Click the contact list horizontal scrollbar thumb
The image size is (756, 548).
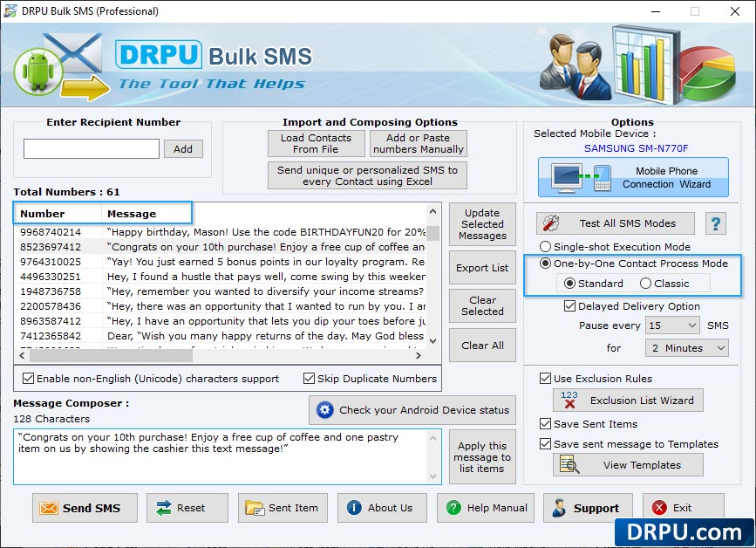tap(111, 355)
